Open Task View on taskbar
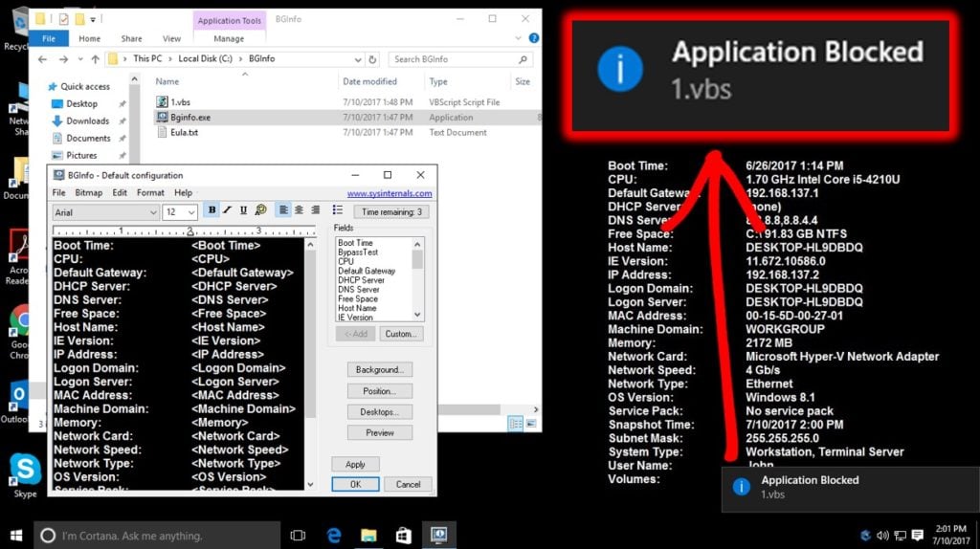The height and width of the screenshot is (549, 980). pos(299,536)
